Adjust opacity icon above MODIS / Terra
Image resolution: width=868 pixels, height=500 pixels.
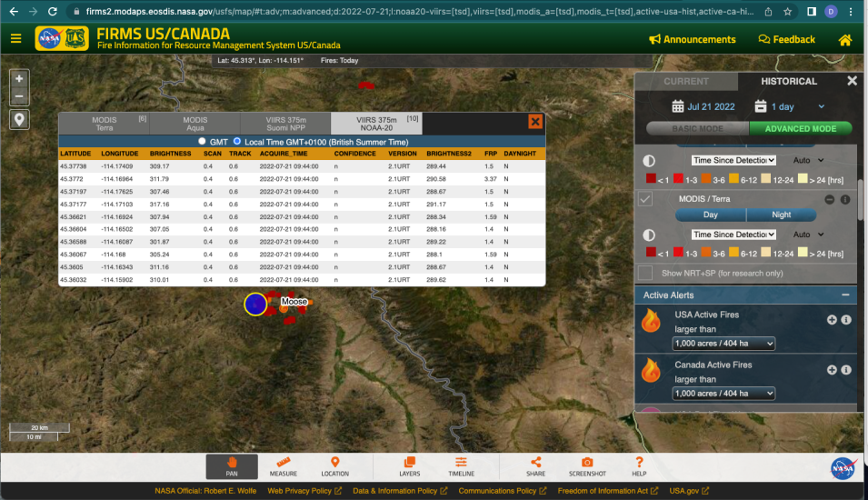click(649, 161)
